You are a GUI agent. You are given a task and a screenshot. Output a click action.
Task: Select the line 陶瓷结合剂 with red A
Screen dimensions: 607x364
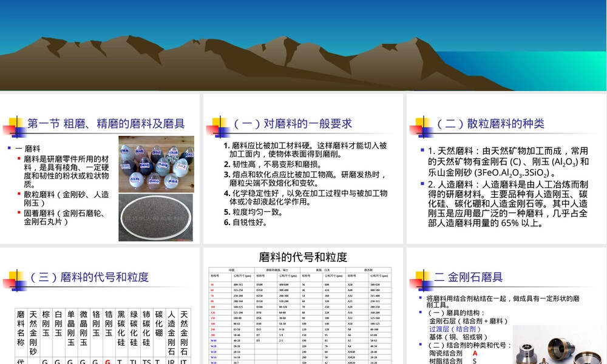pyautogui.click(x=453, y=353)
